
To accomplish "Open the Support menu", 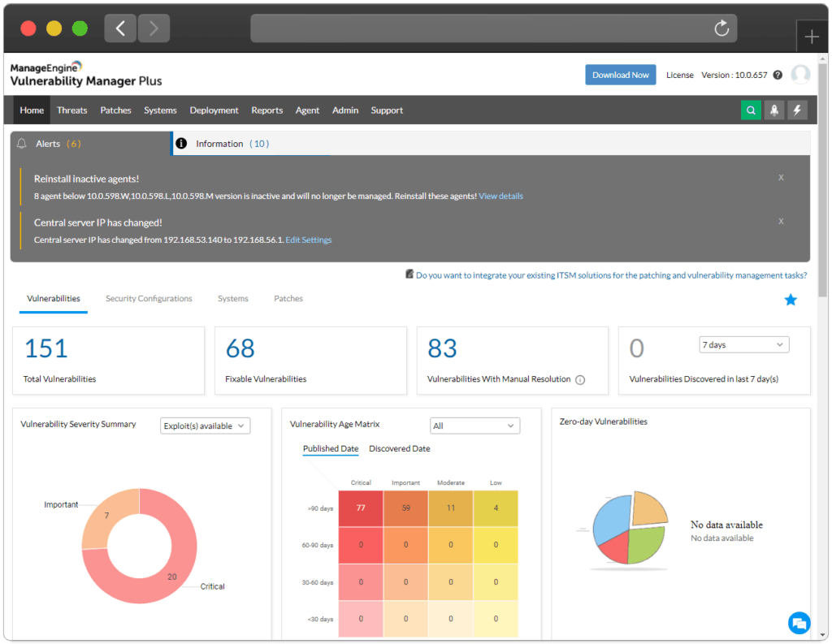I will (x=387, y=110).
